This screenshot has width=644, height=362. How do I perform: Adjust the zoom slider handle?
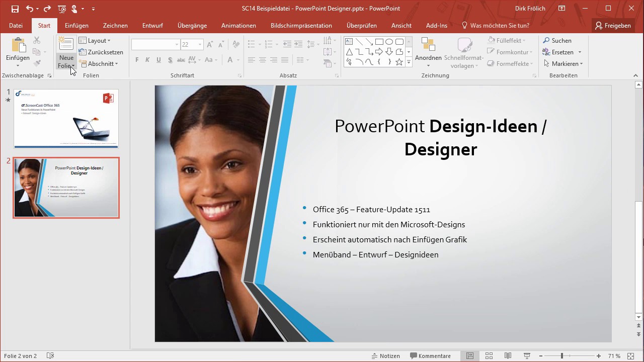pyautogui.click(x=562, y=356)
